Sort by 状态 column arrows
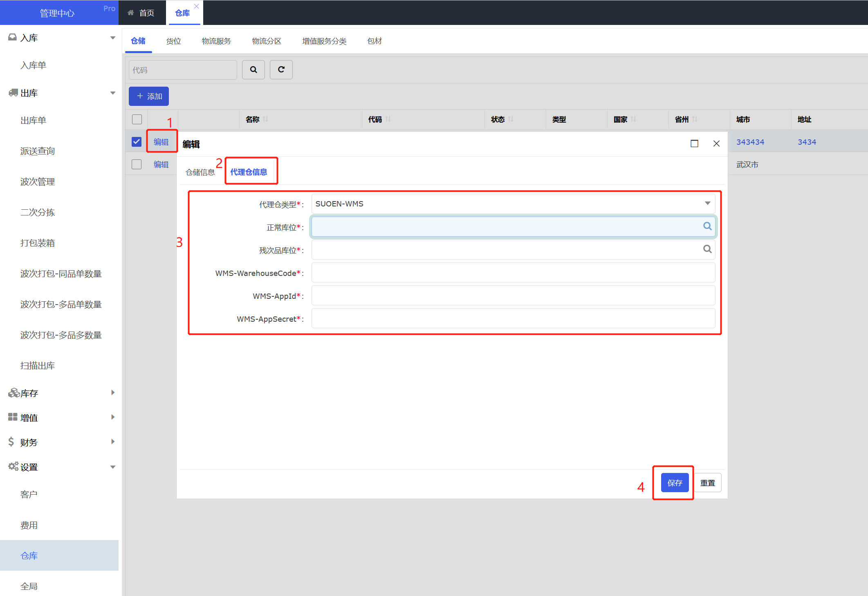The width and height of the screenshot is (868, 596). pos(511,119)
